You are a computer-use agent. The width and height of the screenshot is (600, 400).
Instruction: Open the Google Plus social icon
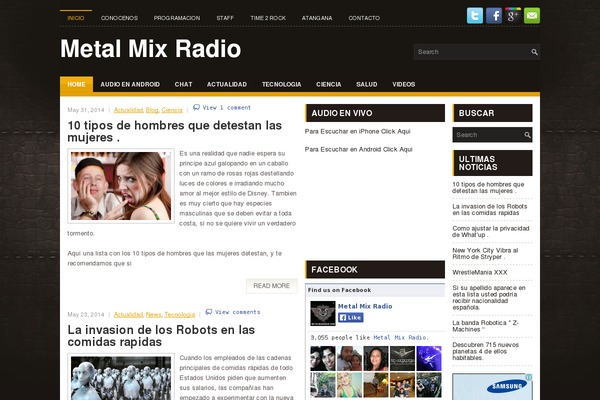coord(513,16)
